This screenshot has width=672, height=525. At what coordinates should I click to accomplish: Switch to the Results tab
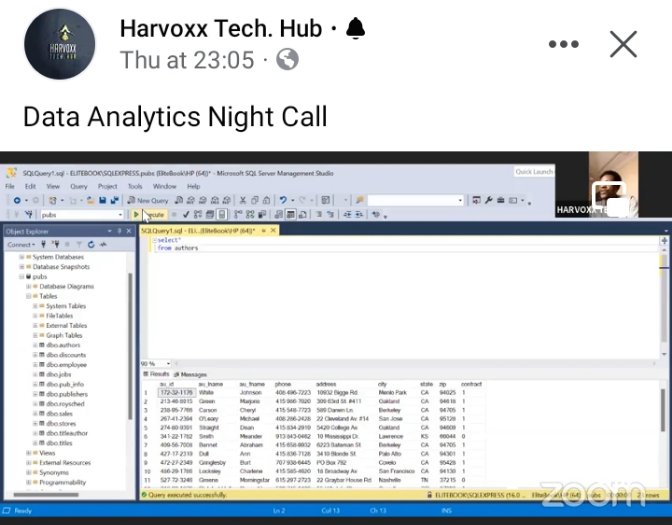tap(156, 374)
